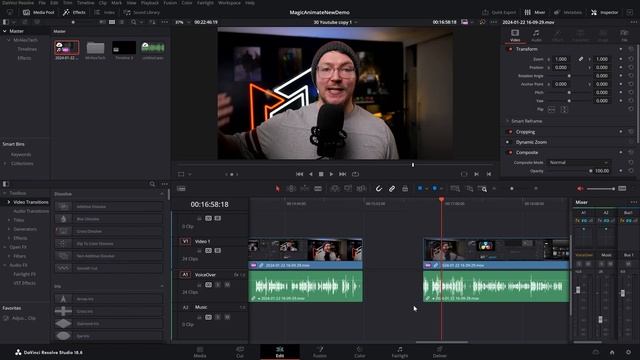Toggle the Mixer panel button
640x360 pixels.
point(535,12)
